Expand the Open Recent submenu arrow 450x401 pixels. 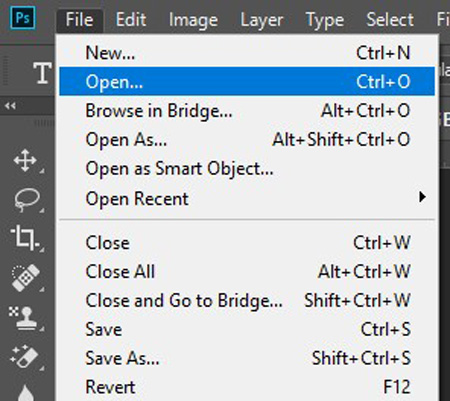coord(422,197)
